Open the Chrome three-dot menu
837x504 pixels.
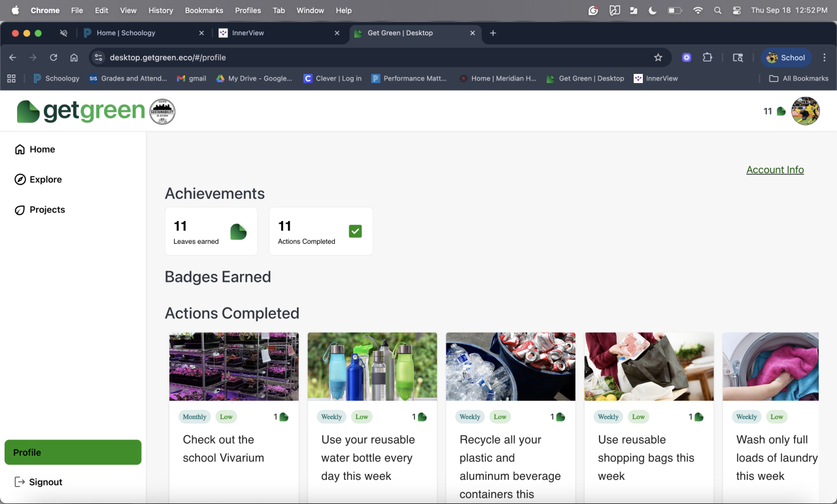click(x=824, y=58)
